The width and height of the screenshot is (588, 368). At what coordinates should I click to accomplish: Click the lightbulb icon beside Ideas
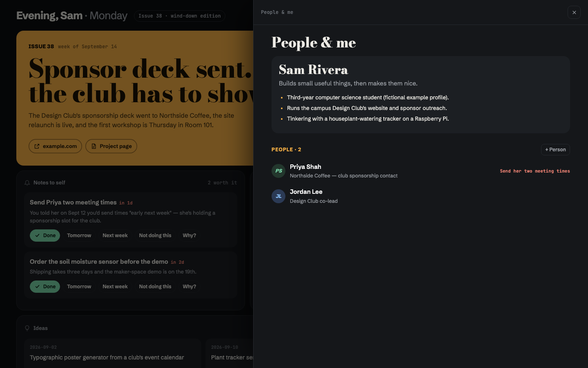point(27,328)
